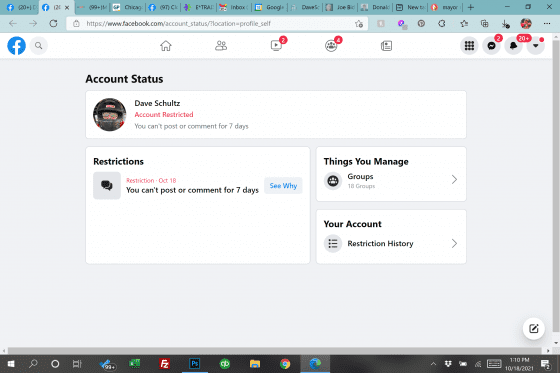Viewport: 560px width, 373px height.
Task: Expand the Groups row chevron
Action: pos(454,179)
